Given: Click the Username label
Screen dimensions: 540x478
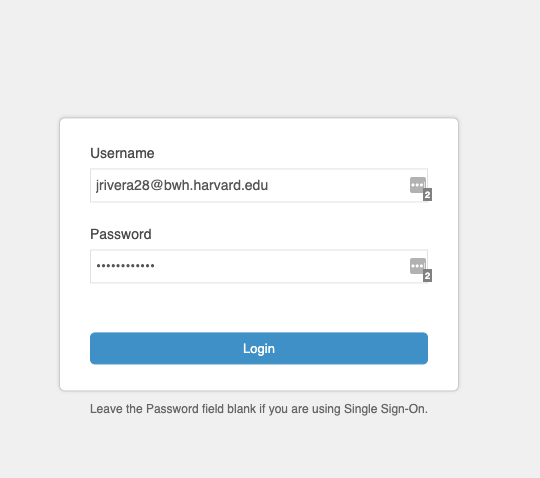Looking at the screenshot, I should point(122,153).
